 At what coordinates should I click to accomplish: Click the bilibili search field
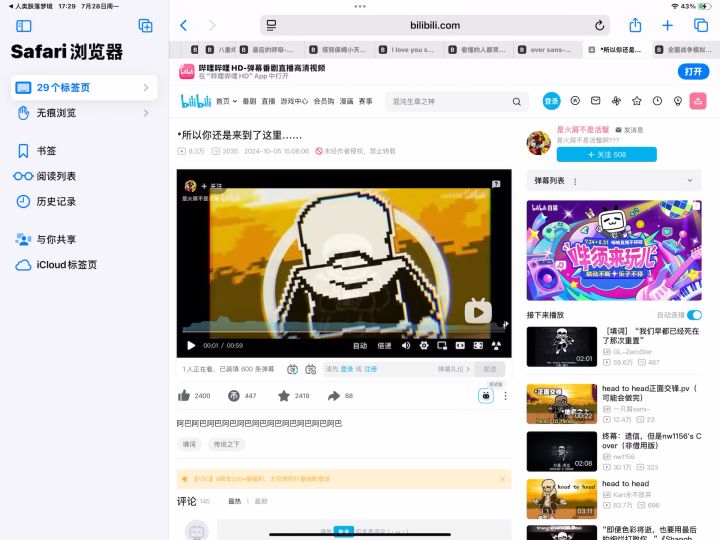point(450,101)
